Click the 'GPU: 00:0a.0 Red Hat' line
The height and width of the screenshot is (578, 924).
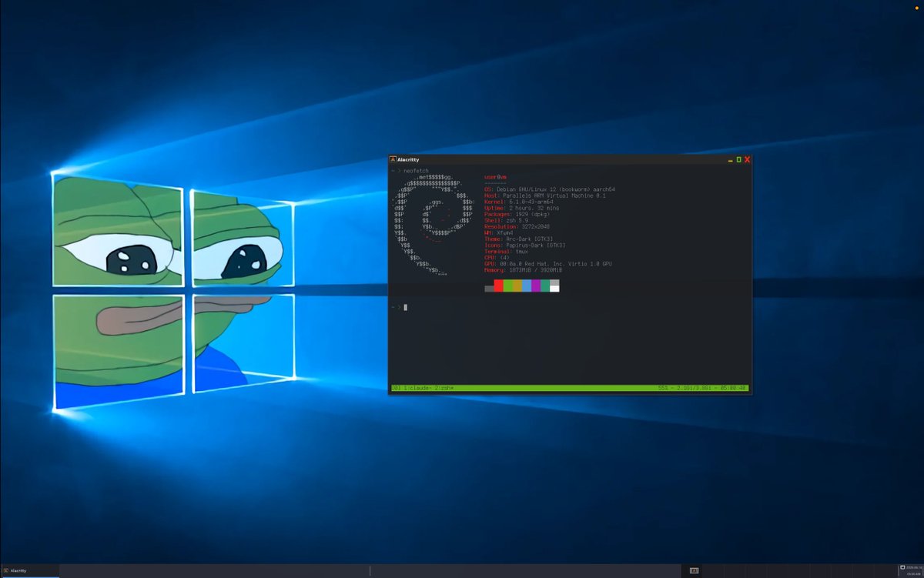[x=548, y=264]
